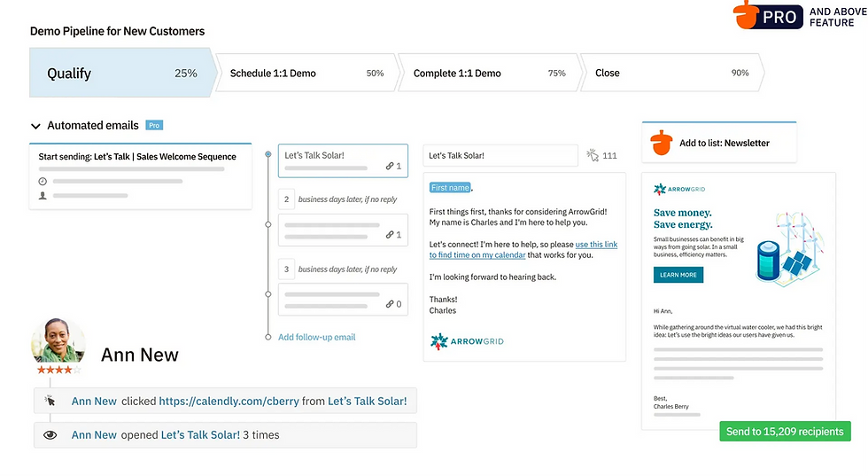Viewport: 868px width, 476px height.
Task: Click the Let's Talk Solar! subject field
Action: (x=500, y=156)
